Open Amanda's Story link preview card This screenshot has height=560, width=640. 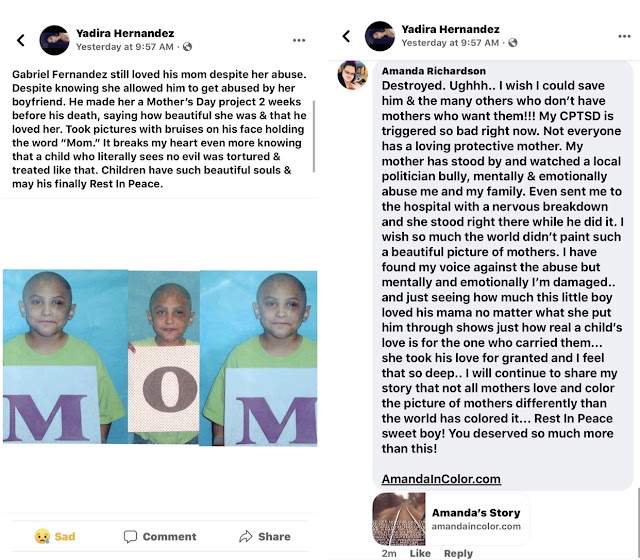(x=451, y=519)
